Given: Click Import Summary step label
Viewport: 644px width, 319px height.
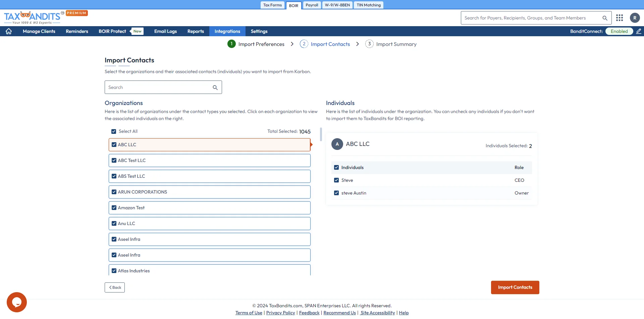Looking at the screenshot, I should coord(396,44).
